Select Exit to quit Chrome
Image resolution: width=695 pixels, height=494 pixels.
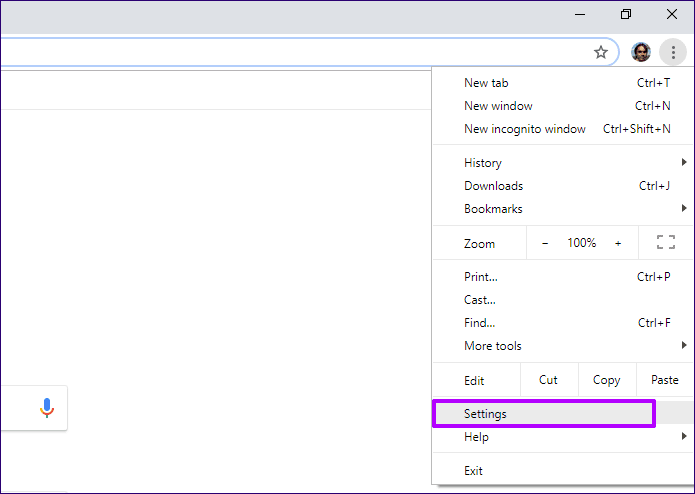coord(562,471)
